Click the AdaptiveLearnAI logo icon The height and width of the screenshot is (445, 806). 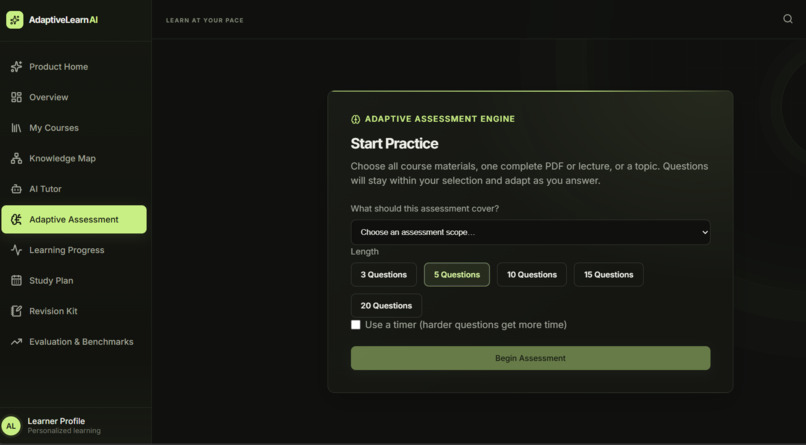click(x=14, y=20)
